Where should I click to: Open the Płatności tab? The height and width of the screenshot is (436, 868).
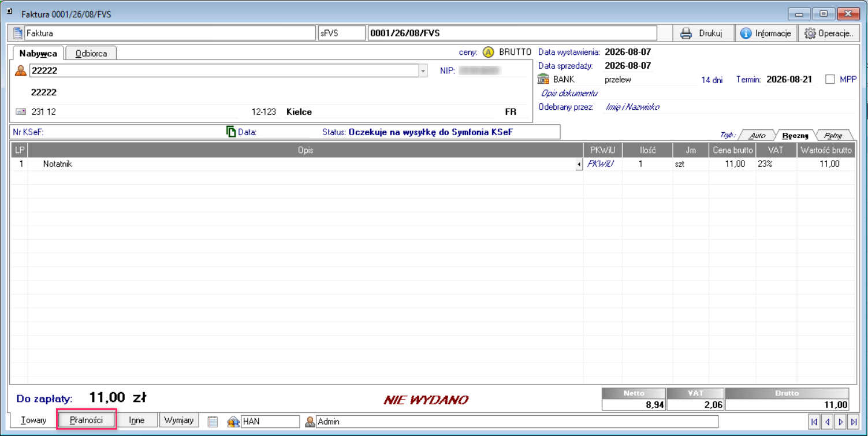(87, 420)
